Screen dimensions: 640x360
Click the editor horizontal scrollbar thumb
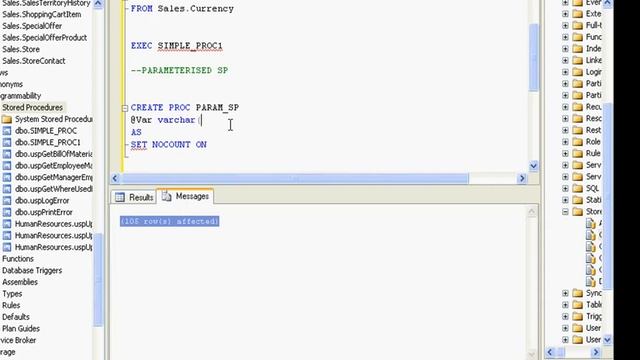click(295, 178)
